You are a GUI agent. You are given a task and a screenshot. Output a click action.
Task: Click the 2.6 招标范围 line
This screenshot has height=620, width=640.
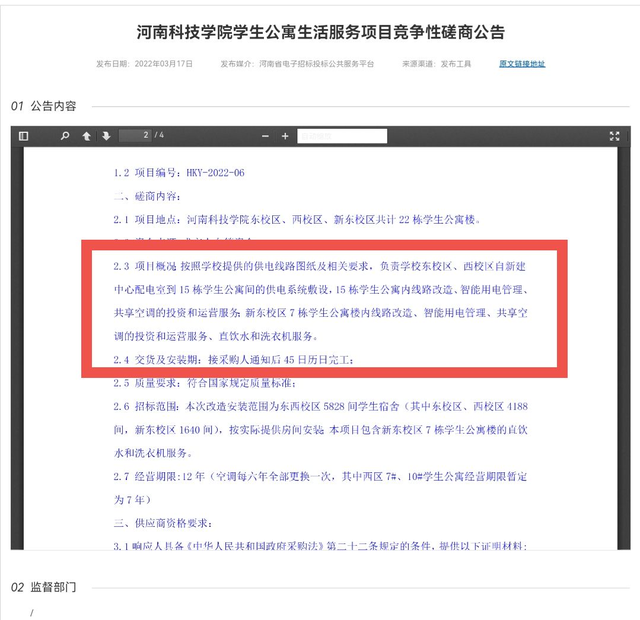pos(320,407)
